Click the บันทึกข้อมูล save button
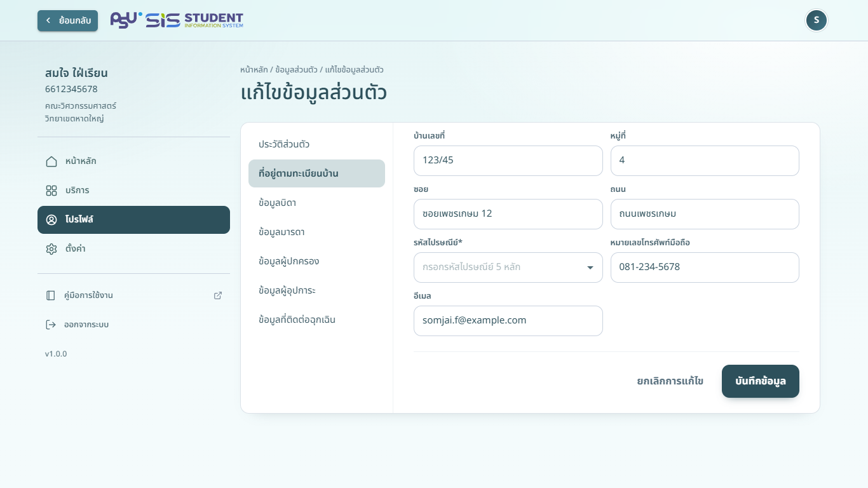 coord(760,381)
